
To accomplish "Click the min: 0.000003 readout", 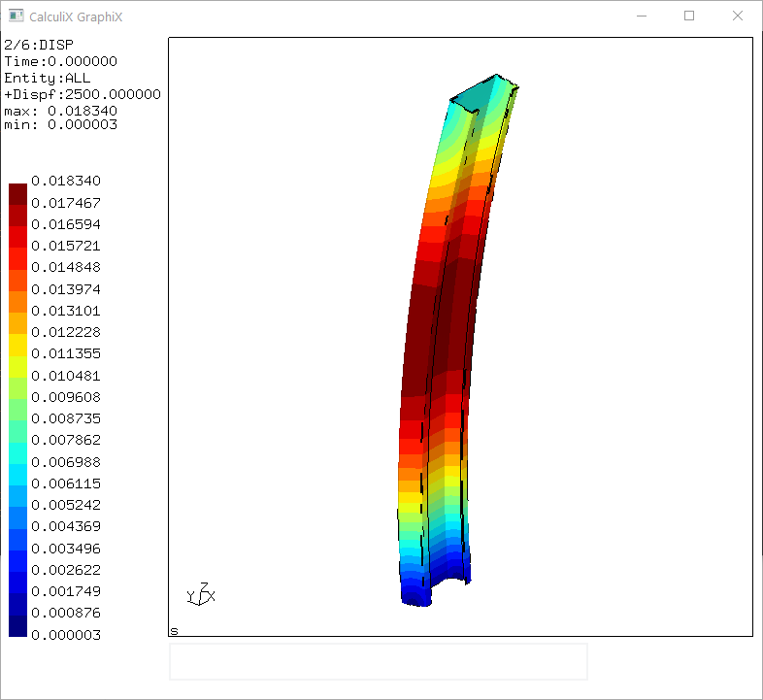I will (x=61, y=125).
